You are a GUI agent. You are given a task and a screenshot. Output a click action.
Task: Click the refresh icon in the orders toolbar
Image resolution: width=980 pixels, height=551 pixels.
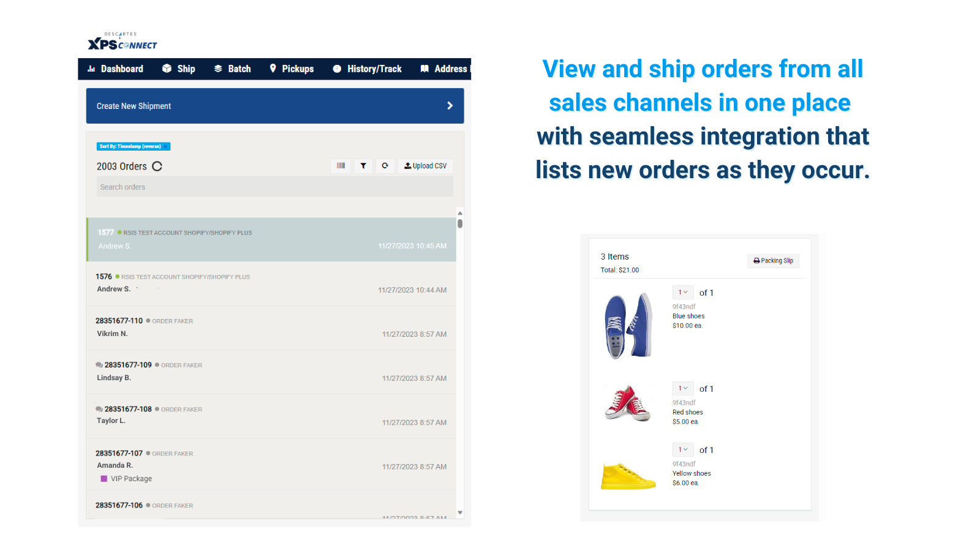pos(385,166)
